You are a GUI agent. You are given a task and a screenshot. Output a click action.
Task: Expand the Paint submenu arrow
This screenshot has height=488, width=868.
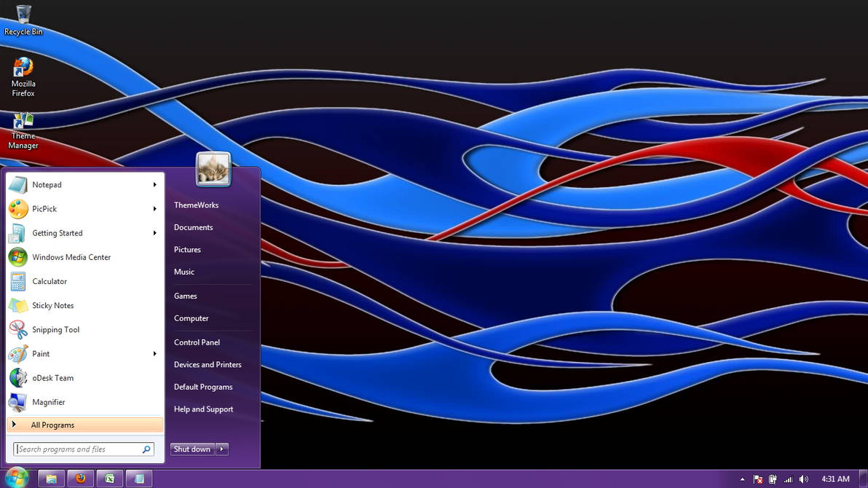pos(154,353)
